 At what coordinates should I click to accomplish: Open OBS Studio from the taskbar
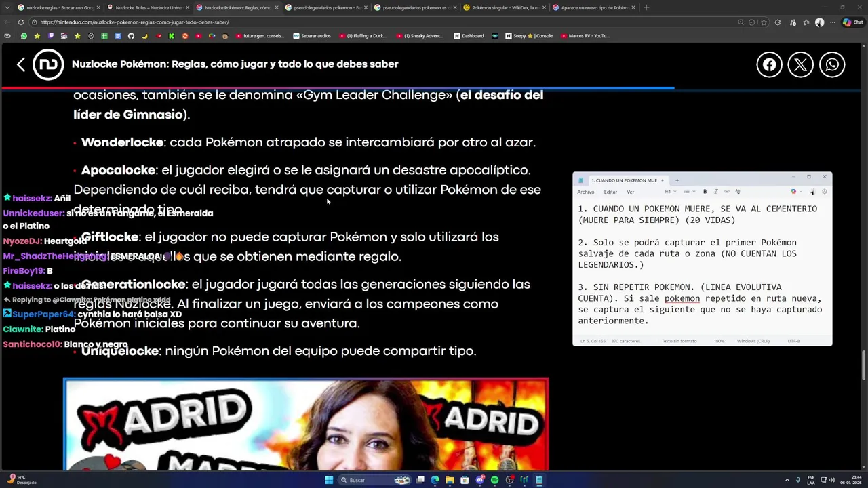click(509, 480)
